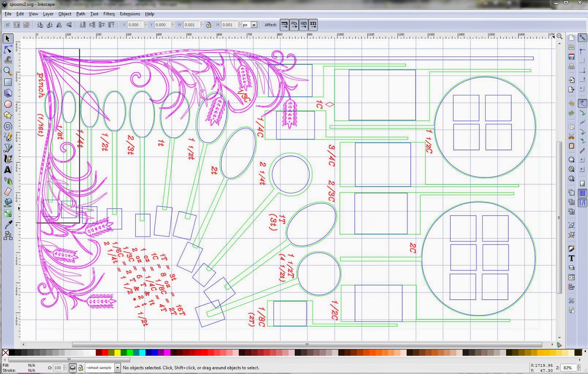Click H height spinner arrows
This screenshot has width=588, height=374.
239,25
